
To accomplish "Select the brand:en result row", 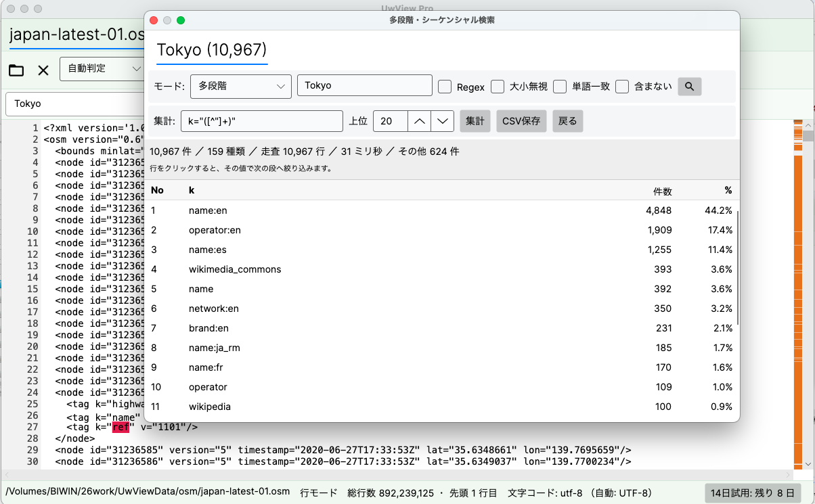I will pyautogui.click(x=441, y=328).
